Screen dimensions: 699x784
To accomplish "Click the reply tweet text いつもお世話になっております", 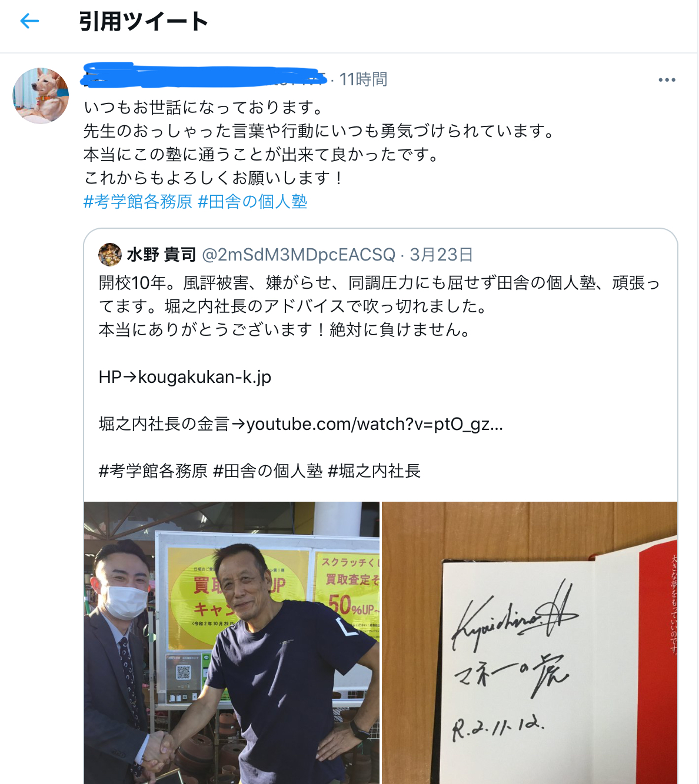I will pos(204,108).
